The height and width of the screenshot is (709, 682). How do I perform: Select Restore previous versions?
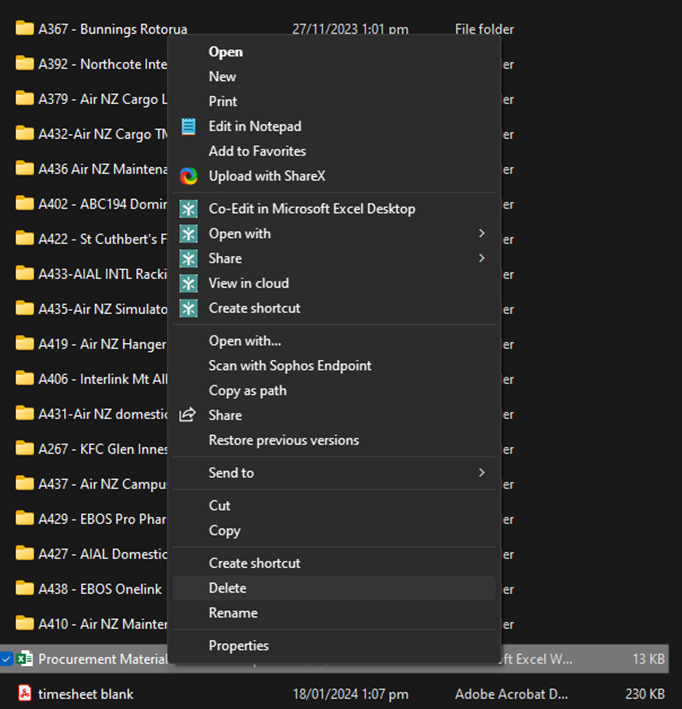[334, 440]
